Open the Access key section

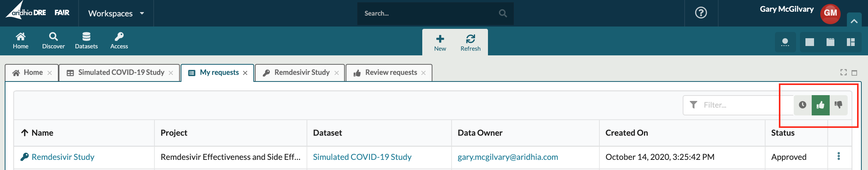click(x=119, y=41)
